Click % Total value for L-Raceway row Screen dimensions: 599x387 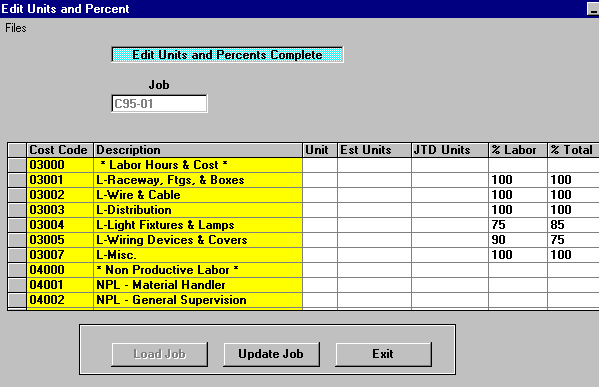(573, 180)
